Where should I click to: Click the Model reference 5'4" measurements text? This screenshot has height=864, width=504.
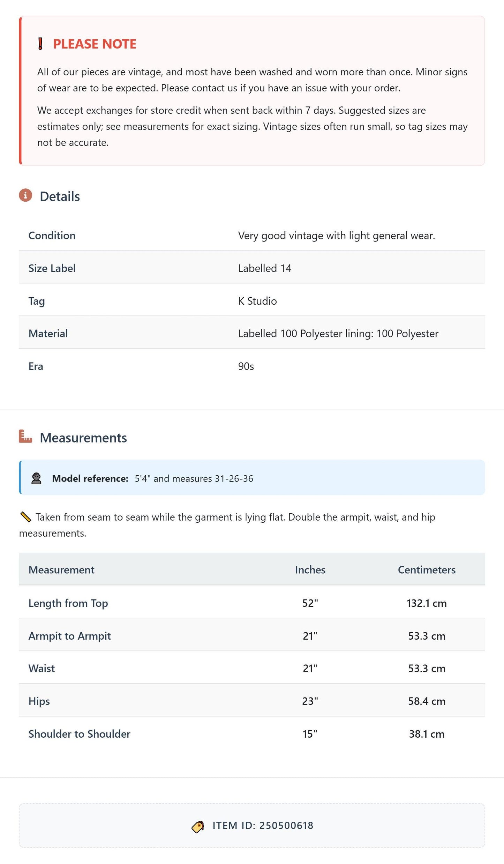(194, 478)
